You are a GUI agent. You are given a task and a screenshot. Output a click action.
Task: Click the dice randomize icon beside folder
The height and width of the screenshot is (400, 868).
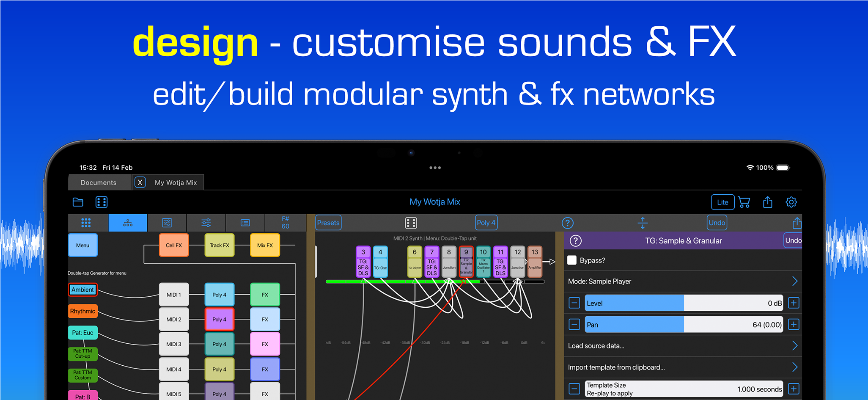[102, 202]
